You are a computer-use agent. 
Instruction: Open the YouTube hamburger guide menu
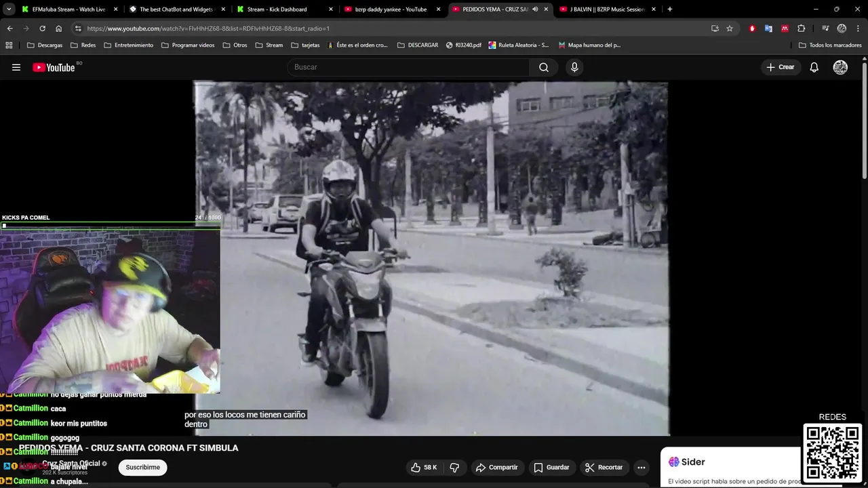click(16, 67)
